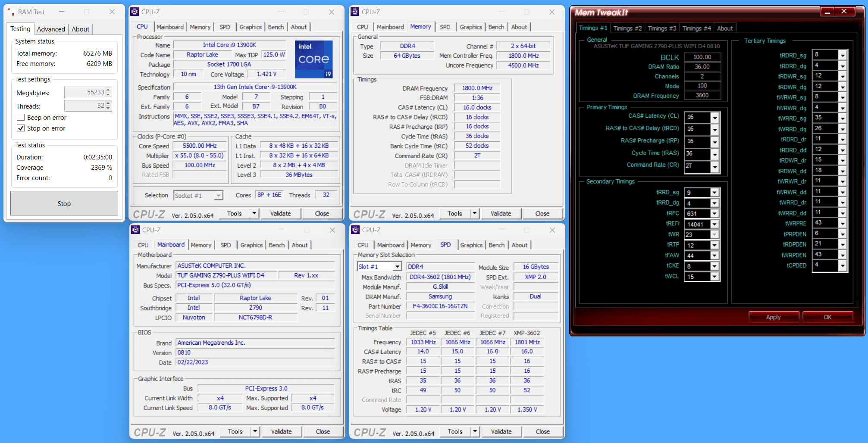Click the Tools button in the SPD window
The image size is (868, 443).
click(x=455, y=431)
